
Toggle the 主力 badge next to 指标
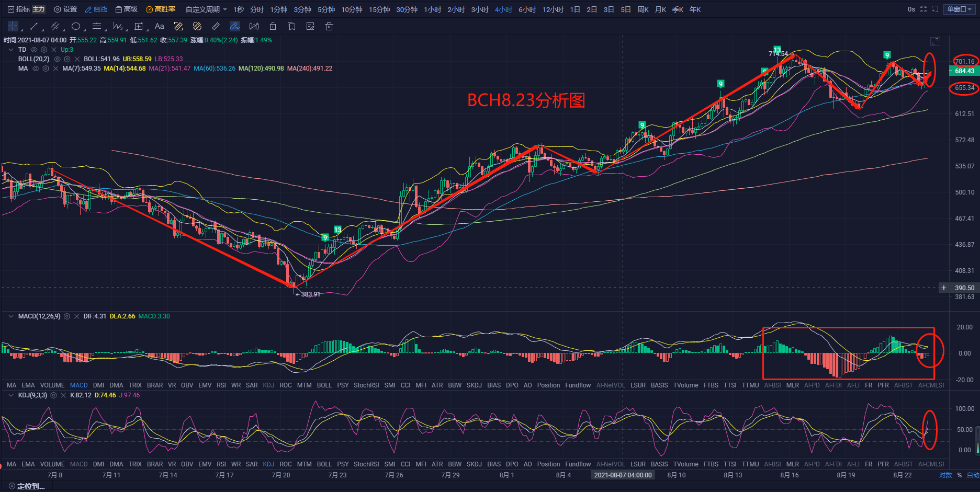click(39, 9)
